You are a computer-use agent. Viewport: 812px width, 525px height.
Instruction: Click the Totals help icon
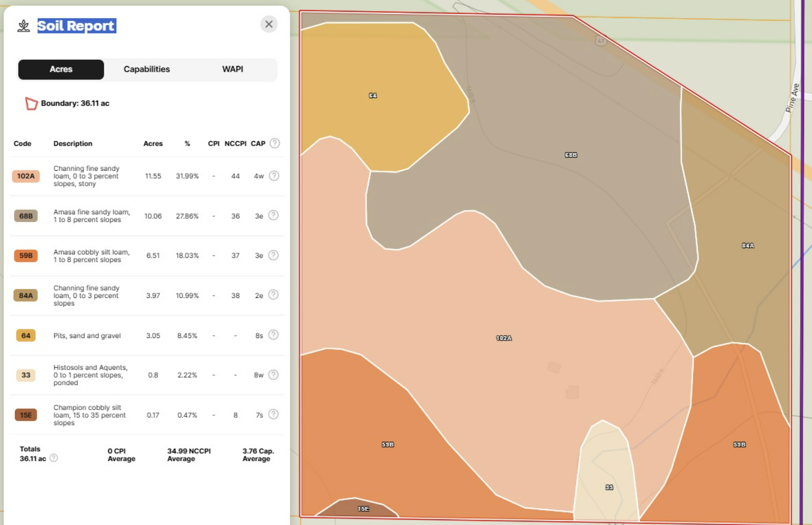pyautogui.click(x=54, y=458)
